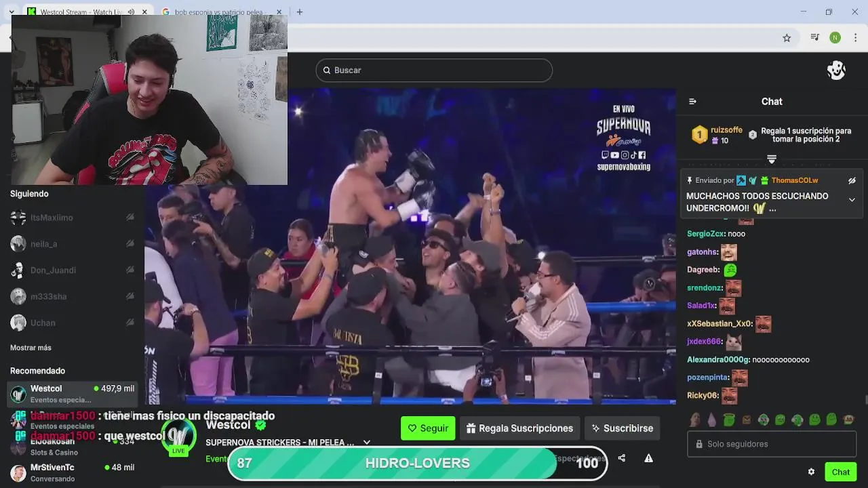Open chat settings gear icon
The width and height of the screenshot is (868, 488).
811,472
